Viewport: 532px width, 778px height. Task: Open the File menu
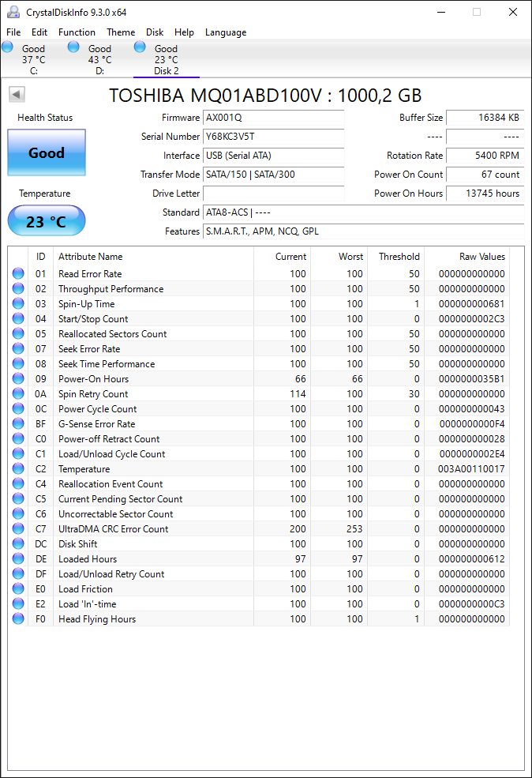tap(13, 32)
